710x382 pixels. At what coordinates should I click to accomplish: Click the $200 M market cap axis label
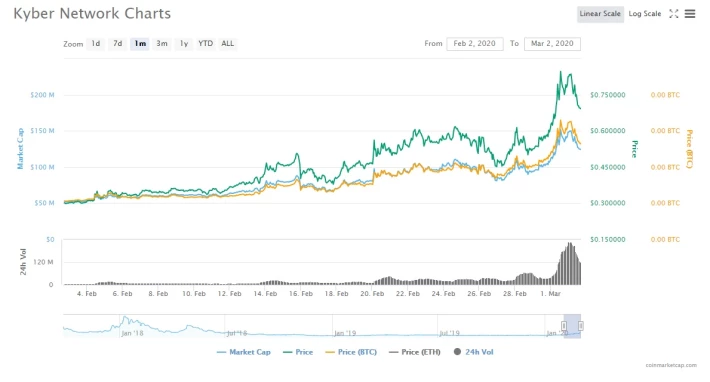pos(42,95)
